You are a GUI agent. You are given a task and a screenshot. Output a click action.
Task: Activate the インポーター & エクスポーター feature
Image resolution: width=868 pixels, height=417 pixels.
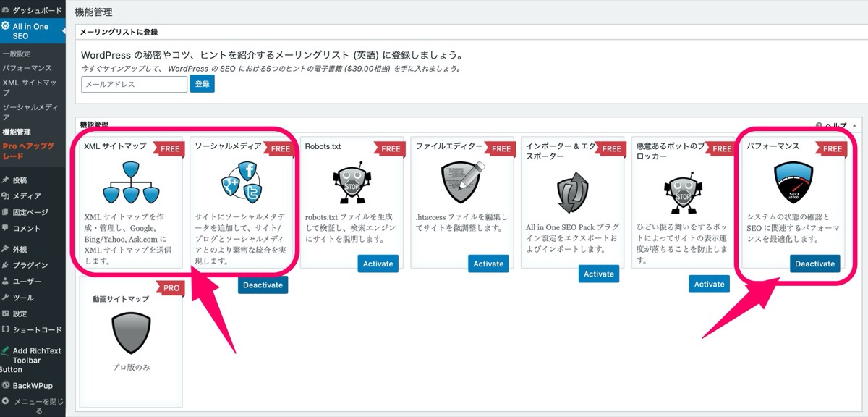click(x=599, y=274)
